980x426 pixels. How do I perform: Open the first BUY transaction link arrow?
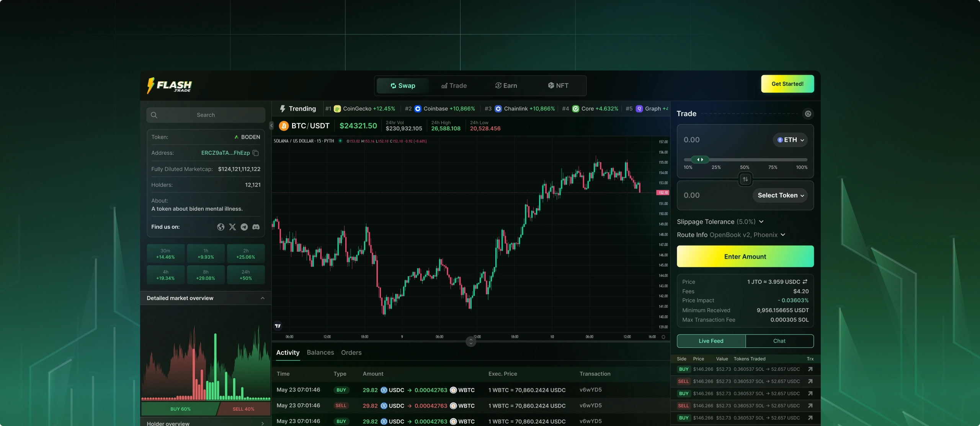click(810, 369)
